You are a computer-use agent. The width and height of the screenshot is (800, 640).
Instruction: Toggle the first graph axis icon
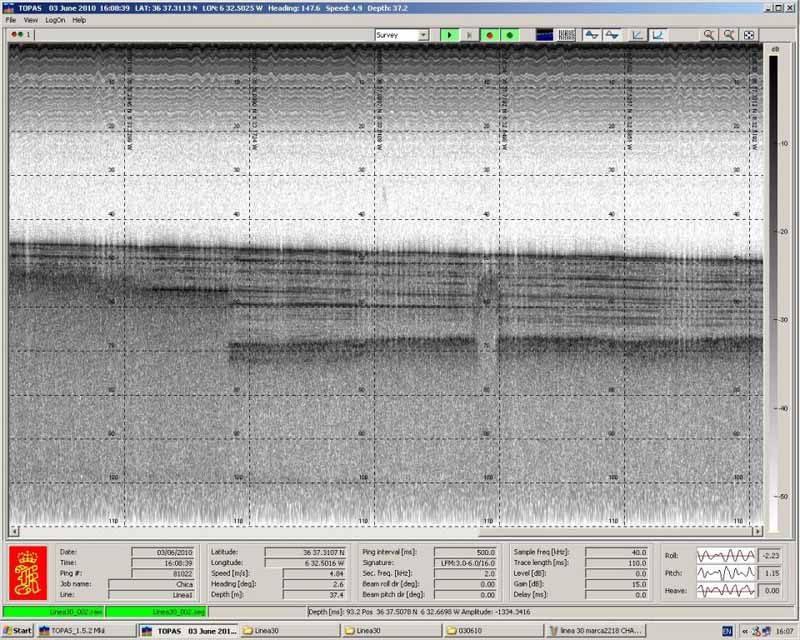click(638, 34)
